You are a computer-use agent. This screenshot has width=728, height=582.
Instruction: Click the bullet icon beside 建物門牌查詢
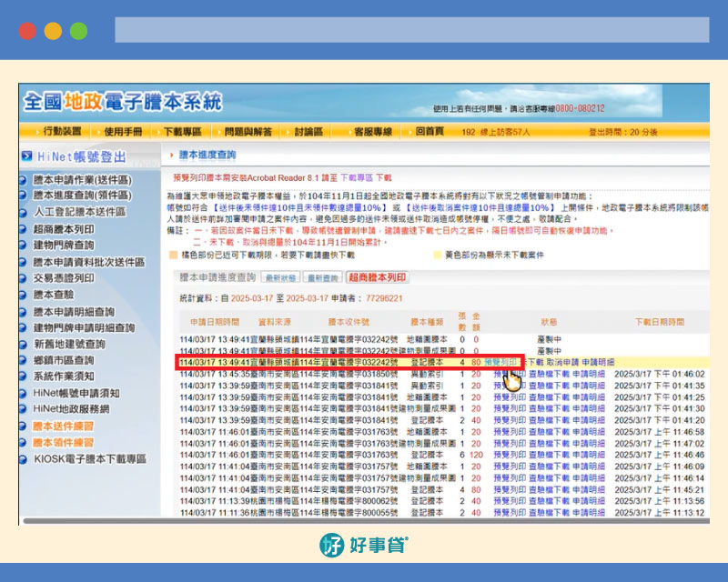point(25,245)
